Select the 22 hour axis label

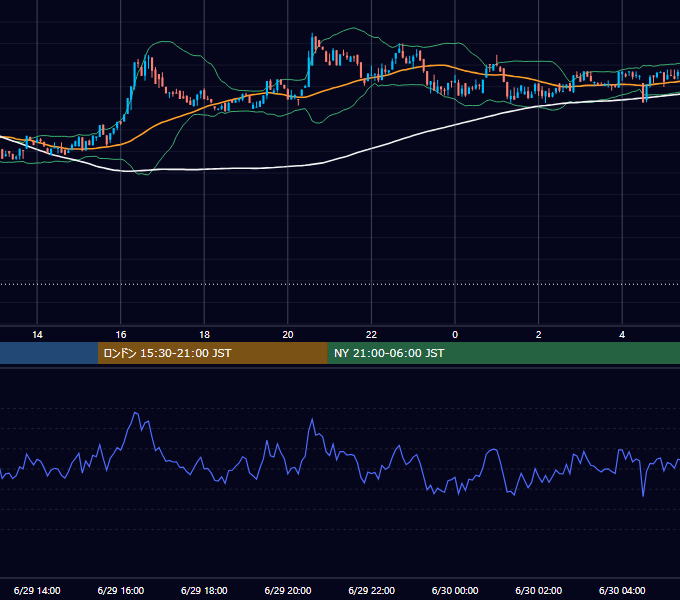(x=371, y=335)
